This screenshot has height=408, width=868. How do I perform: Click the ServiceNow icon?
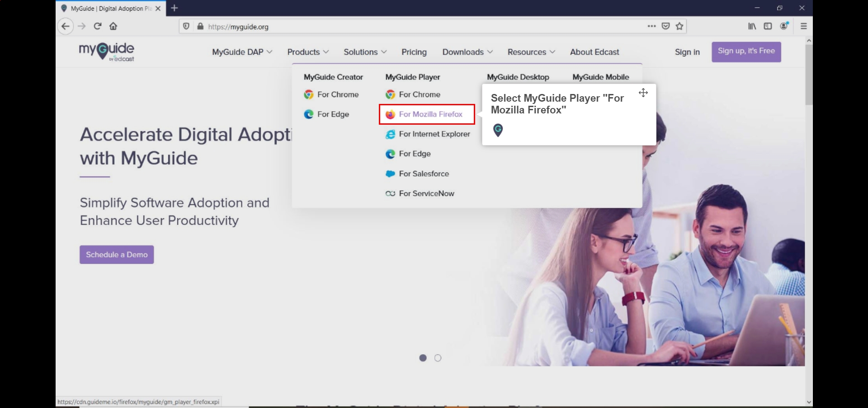[390, 193]
